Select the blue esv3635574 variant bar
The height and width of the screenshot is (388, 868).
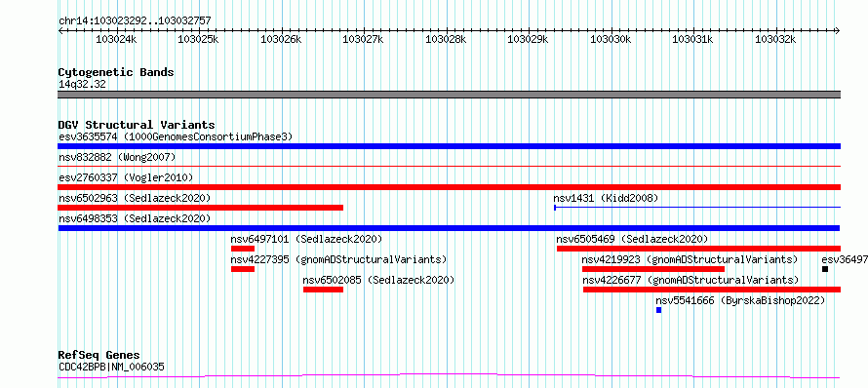(449, 146)
